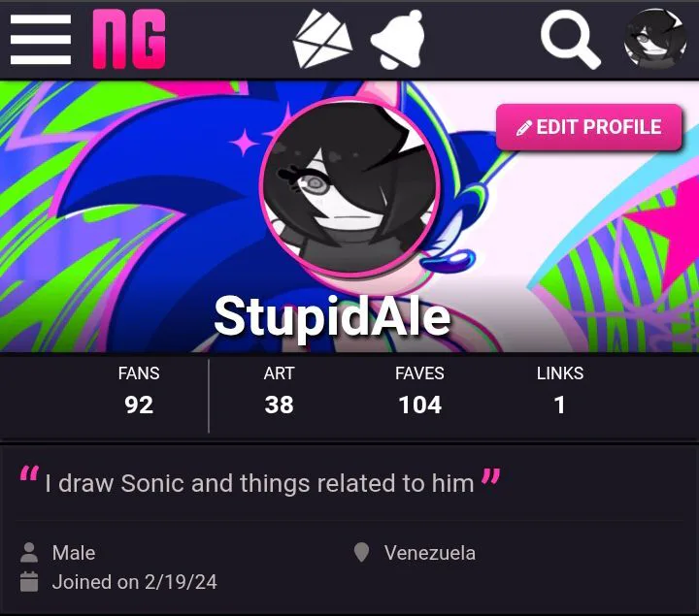
Task: Click the pencil icon on Edit Profile
Action: pos(524,128)
